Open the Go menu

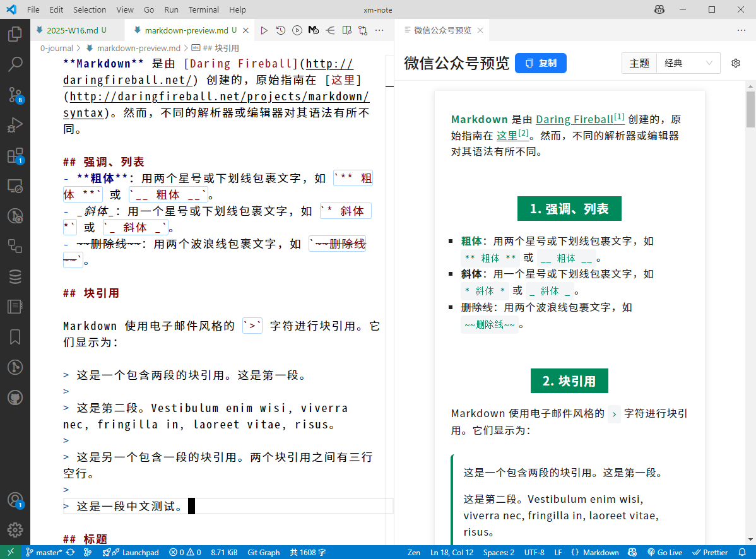point(149,9)
